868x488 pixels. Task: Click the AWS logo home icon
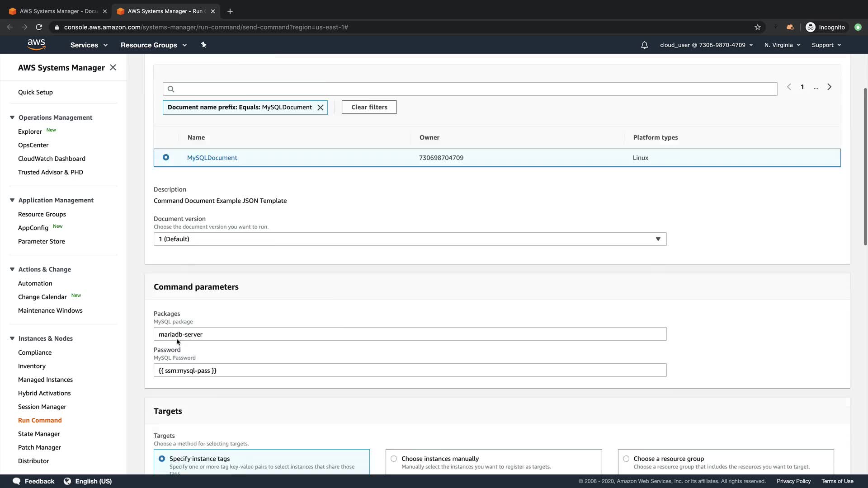pos(36,44)
